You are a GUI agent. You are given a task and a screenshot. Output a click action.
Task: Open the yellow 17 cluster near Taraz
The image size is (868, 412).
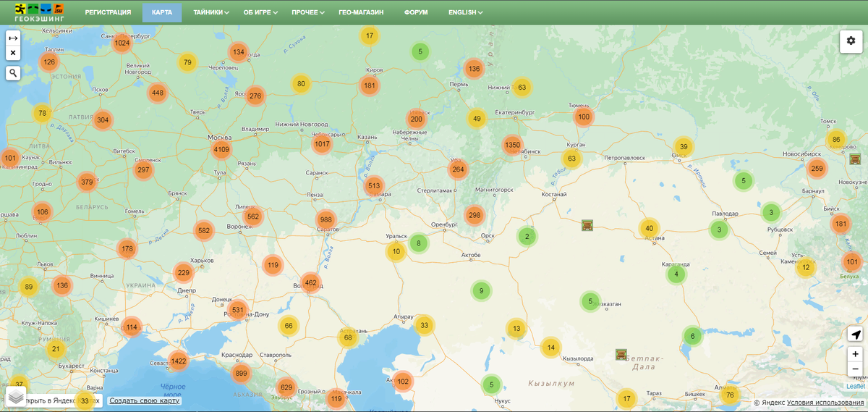[626, 398]
